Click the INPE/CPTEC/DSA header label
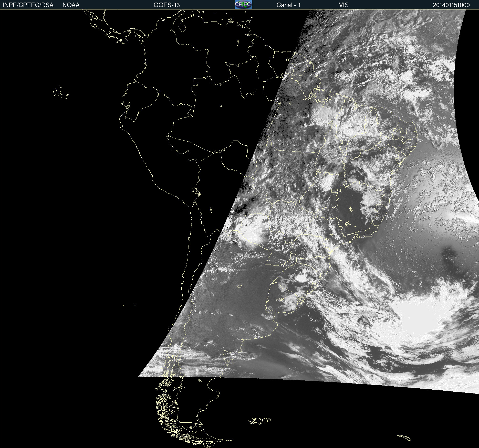This screenshot has height=448, width=479. [28, 5]
